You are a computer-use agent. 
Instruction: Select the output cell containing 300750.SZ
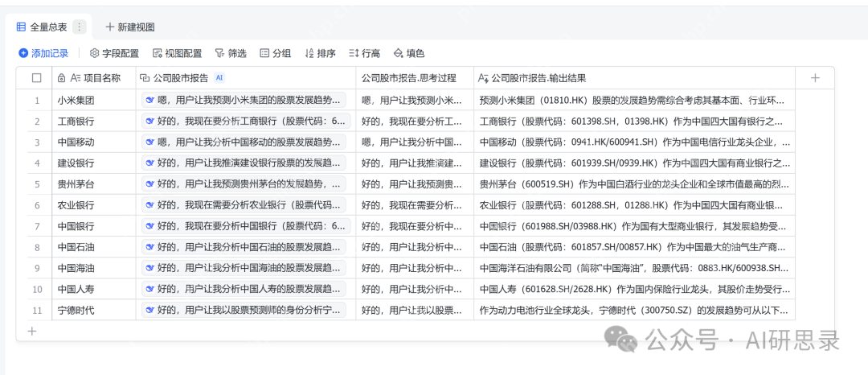(634, 311)
